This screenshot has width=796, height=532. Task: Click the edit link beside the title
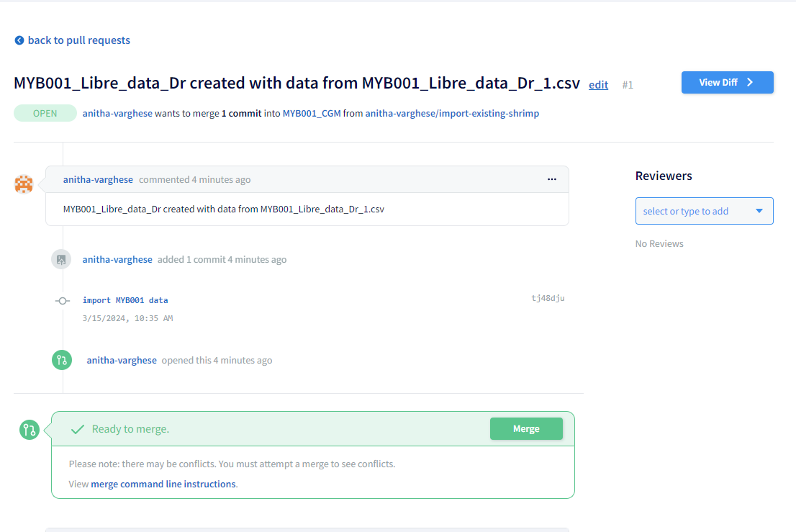pyautogui.click(x=598, y=85)
